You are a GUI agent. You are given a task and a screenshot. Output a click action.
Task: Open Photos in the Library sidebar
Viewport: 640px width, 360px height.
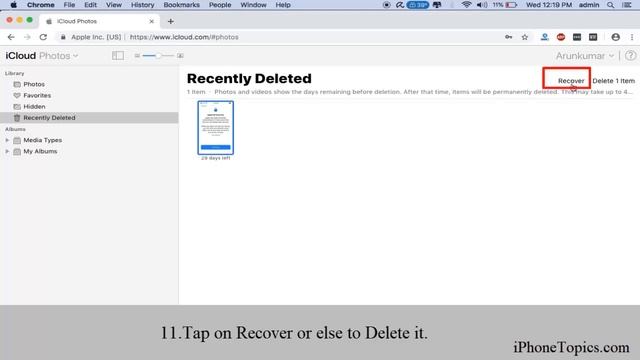click(x=34, y=84)
